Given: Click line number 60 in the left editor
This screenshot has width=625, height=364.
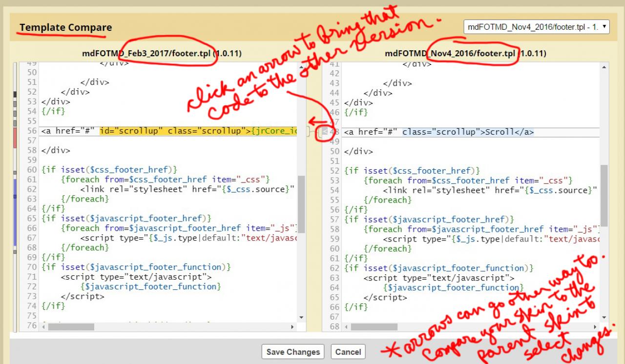Looking at the screenshot, I should point(32,170).
